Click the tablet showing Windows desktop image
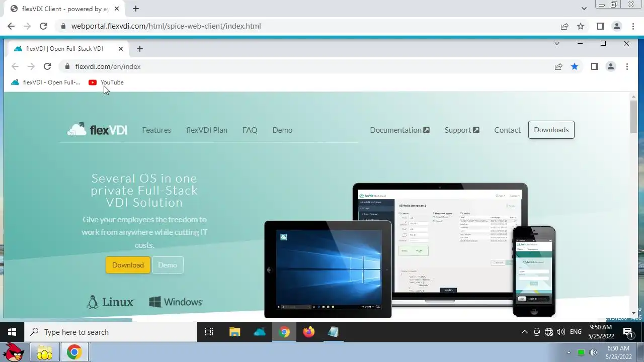Screen dimensions: 644x362 [x=328, y=269]
